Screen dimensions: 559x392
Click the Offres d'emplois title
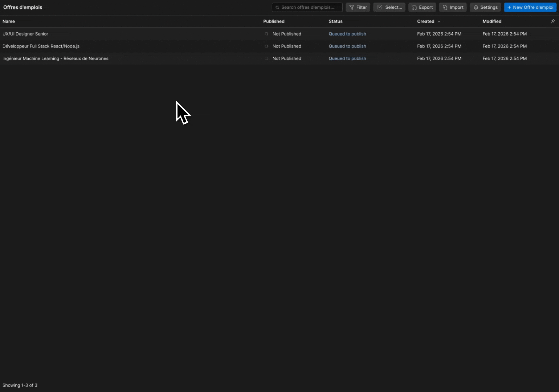coord(23,7)
